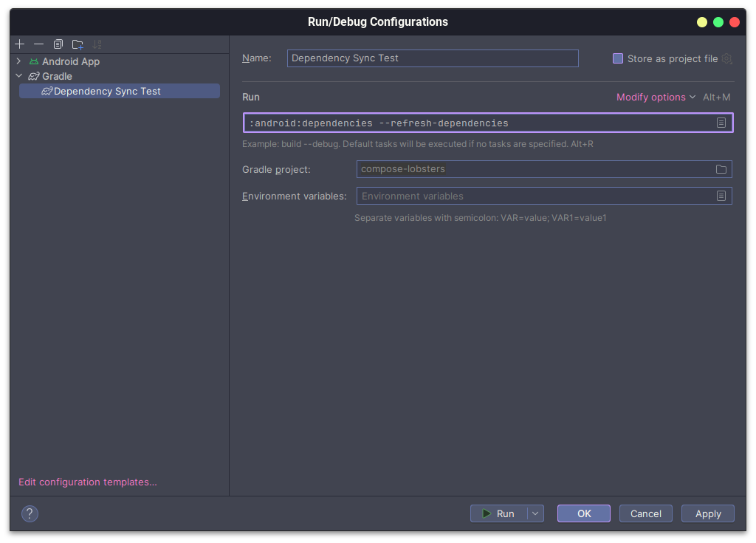The height and width of the screenshot is (543, 756).
Task: Click gear icon beside Store as project file
Action: click(726, 59)
